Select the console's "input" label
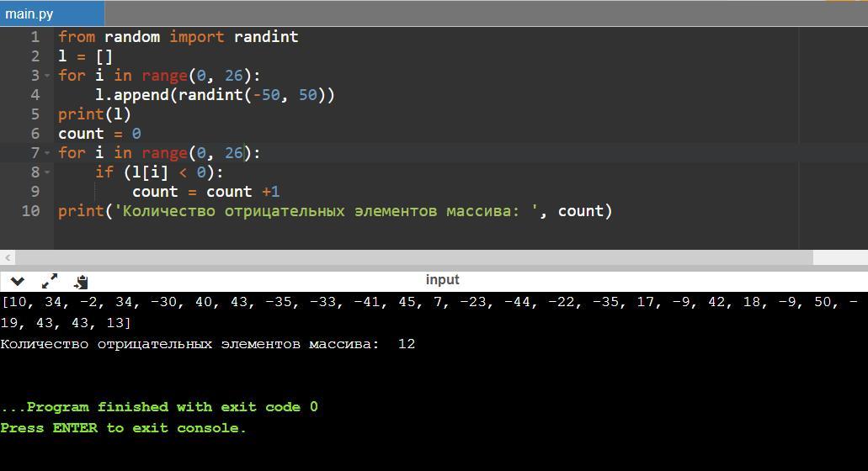This screenshot has height=471, width=868. pos(442,280)
